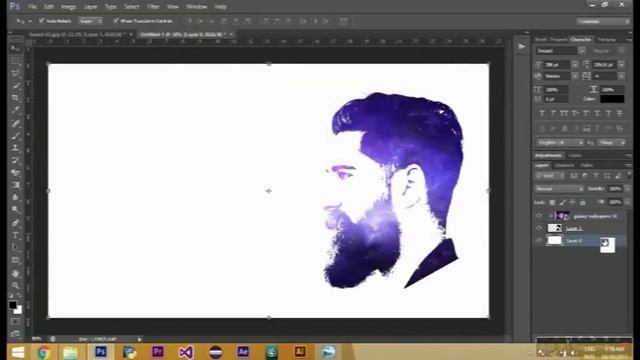Hide Layer 1 using eye icon
The width and height of the screenshot is (640, 360).
[539, 228]
